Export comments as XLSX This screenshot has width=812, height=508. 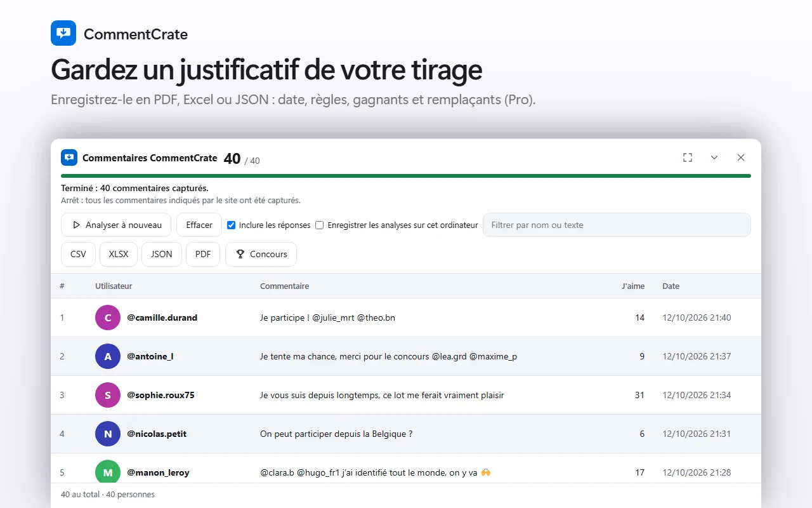(x=119, y=254)
